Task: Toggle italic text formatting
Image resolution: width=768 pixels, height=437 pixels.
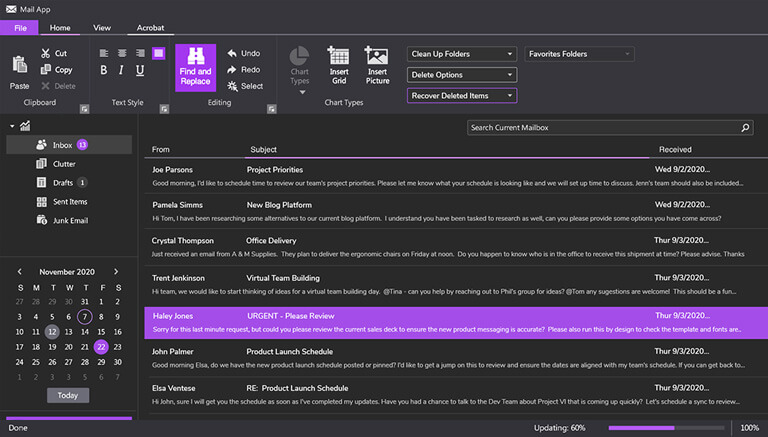Action: 121,70
